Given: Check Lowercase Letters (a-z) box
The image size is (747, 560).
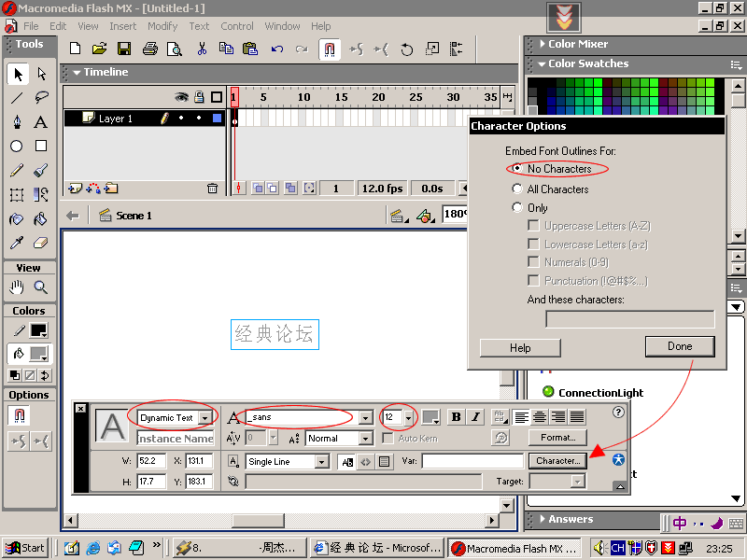Looking at the screenshot, I should (x=533, y=244).
